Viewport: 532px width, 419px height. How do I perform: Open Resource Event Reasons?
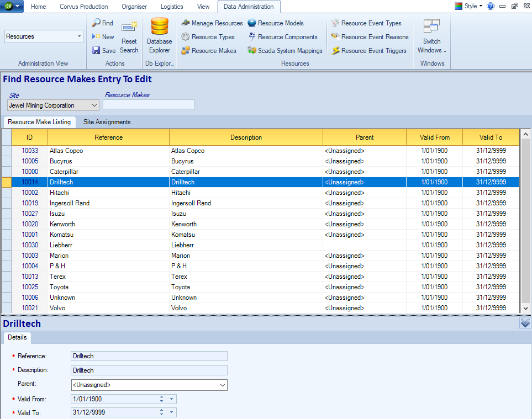[x=370, y=36]
